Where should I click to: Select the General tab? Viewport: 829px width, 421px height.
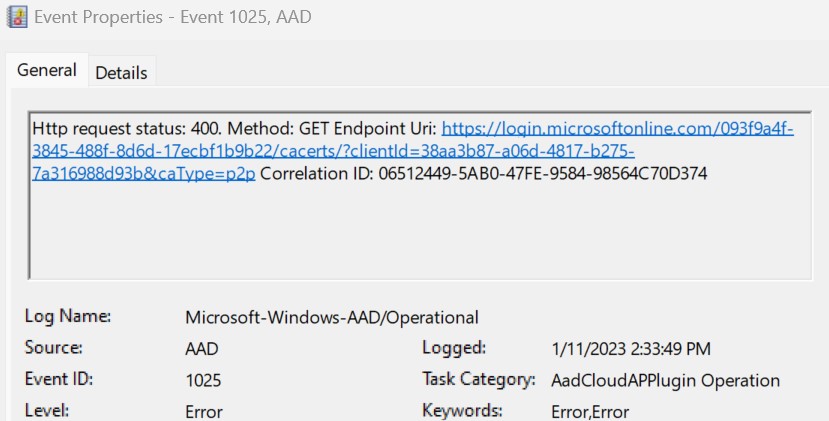point(47,70)
